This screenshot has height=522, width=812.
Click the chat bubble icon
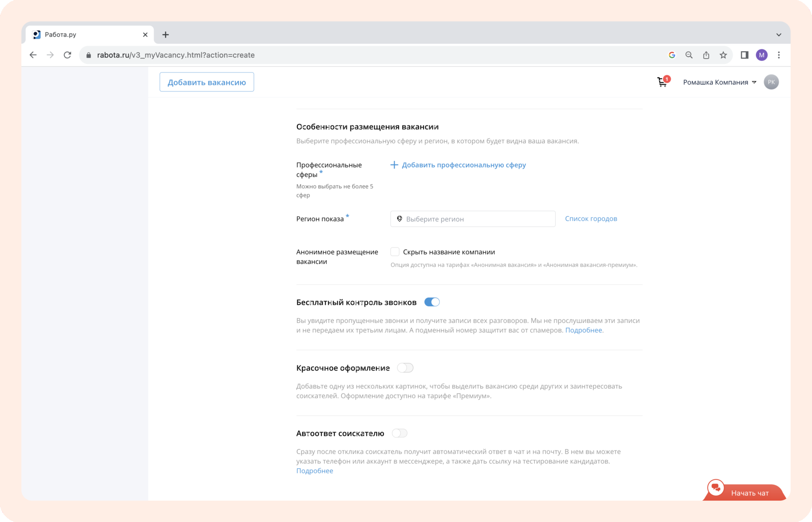[x=716, y=488]
